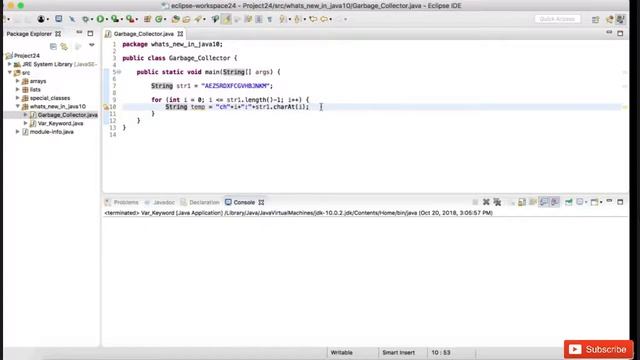Collapse the src folder arrow

(x=10, y=72)
